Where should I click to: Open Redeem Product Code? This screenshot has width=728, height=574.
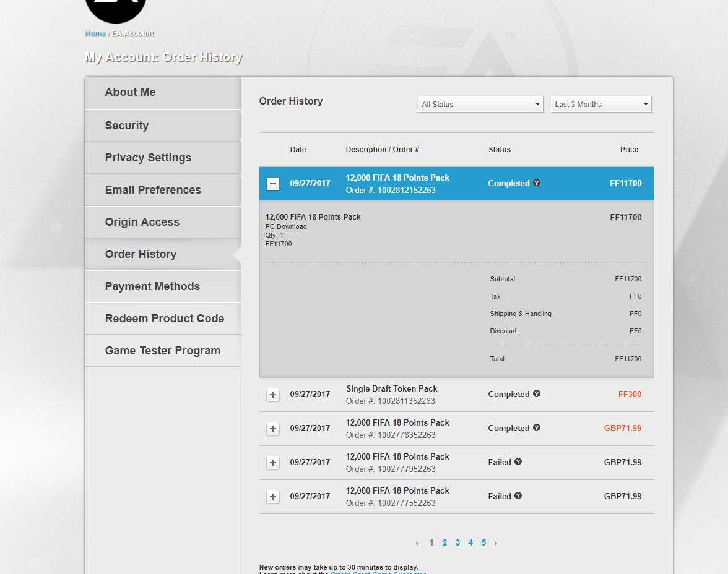(162, 319)
